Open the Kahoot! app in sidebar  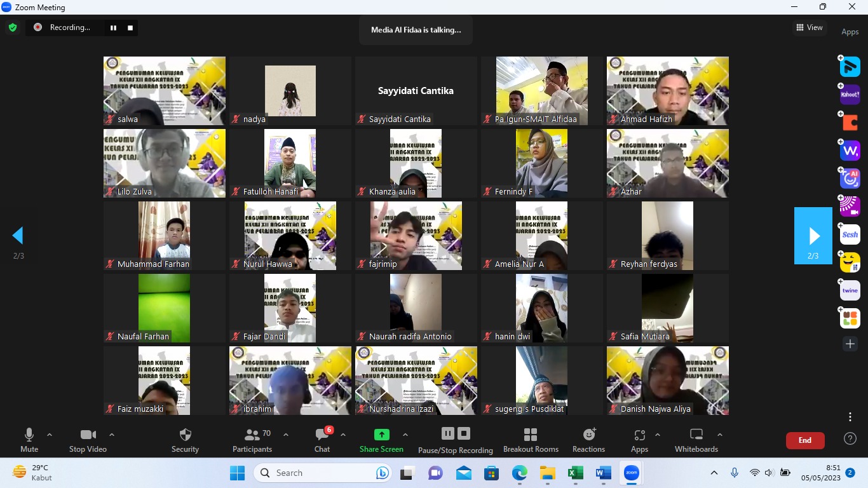point(850,95)
